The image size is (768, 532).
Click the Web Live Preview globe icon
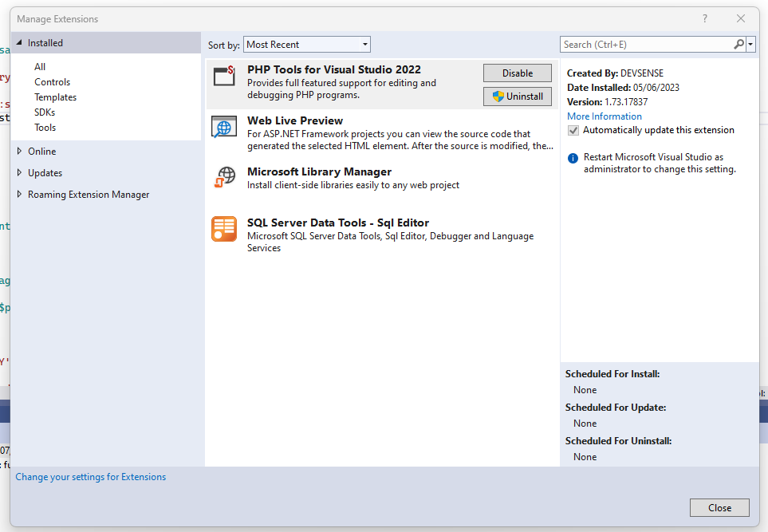(x=224, y=128)
